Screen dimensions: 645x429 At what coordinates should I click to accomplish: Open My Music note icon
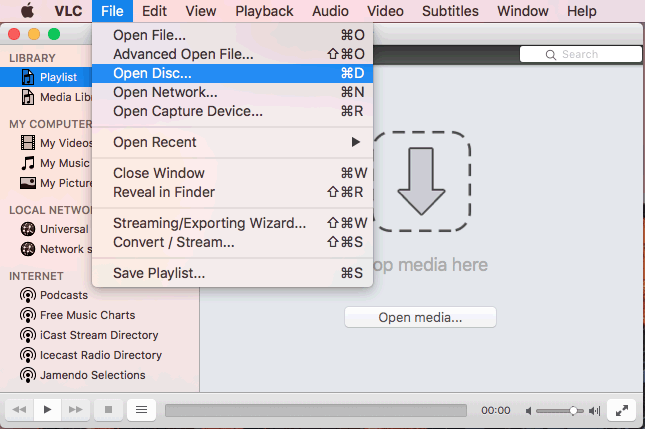pos(28,163)
